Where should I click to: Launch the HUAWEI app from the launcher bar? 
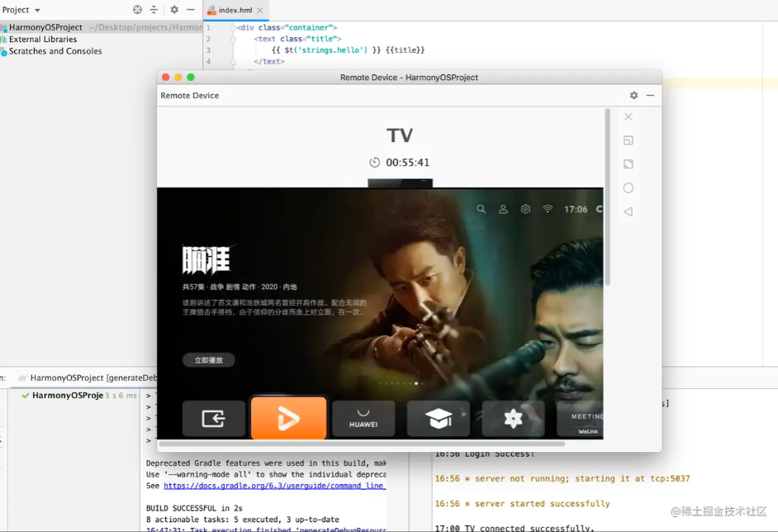(x=363, y=418)
